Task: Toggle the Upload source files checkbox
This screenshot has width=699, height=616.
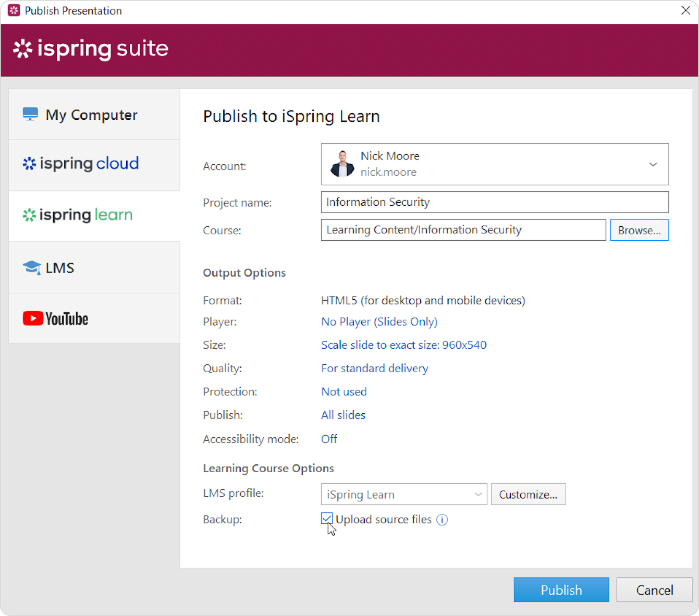Action: pos(327,519)
